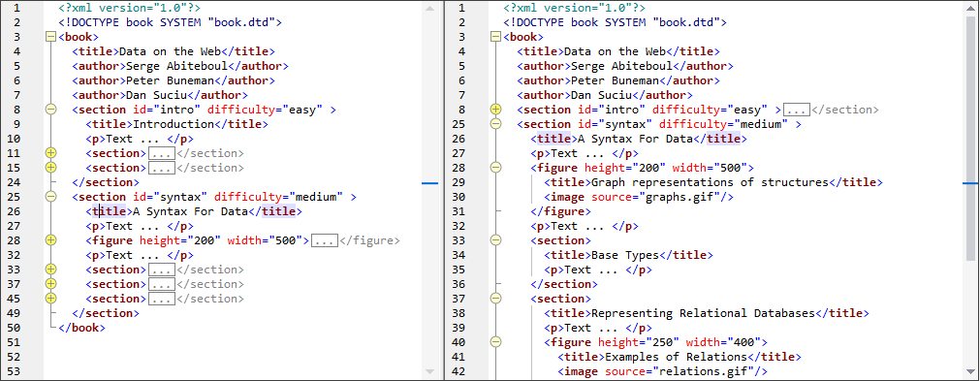The image size is (980, 381).
Task: Click image source 'graphs.gif' line
Action: (638, 198)
